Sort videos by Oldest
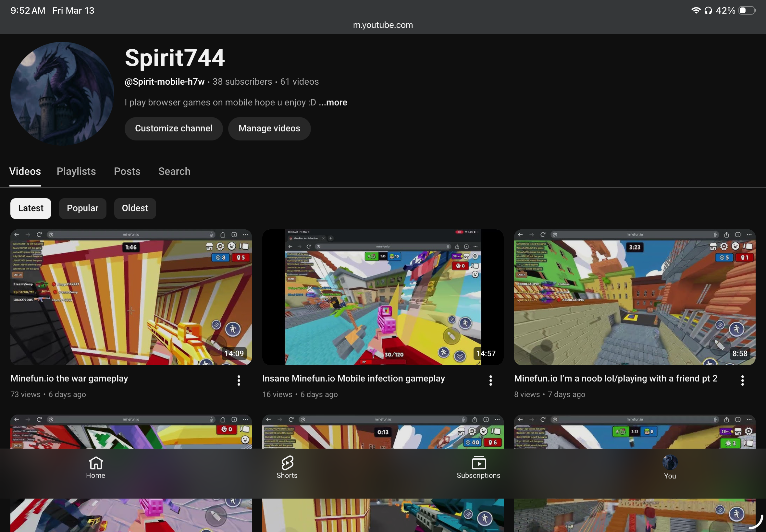This screenshot has height=532, width=766. coord(135,208)
